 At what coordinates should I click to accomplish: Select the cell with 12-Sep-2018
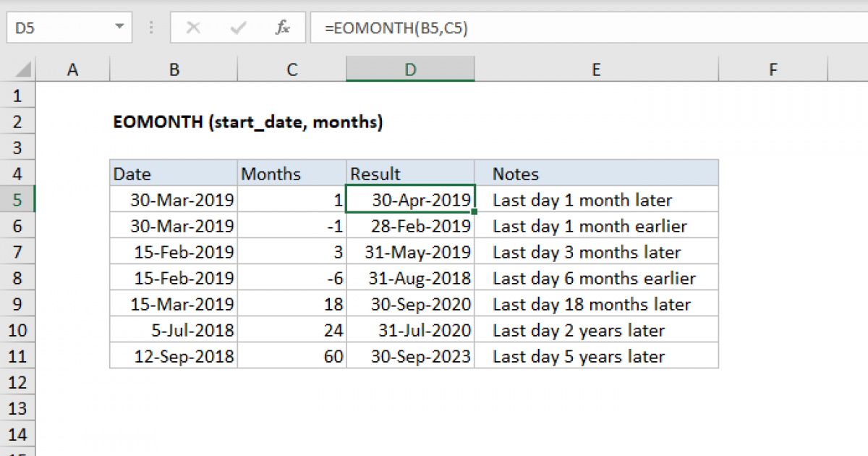(x=174, y=356)
